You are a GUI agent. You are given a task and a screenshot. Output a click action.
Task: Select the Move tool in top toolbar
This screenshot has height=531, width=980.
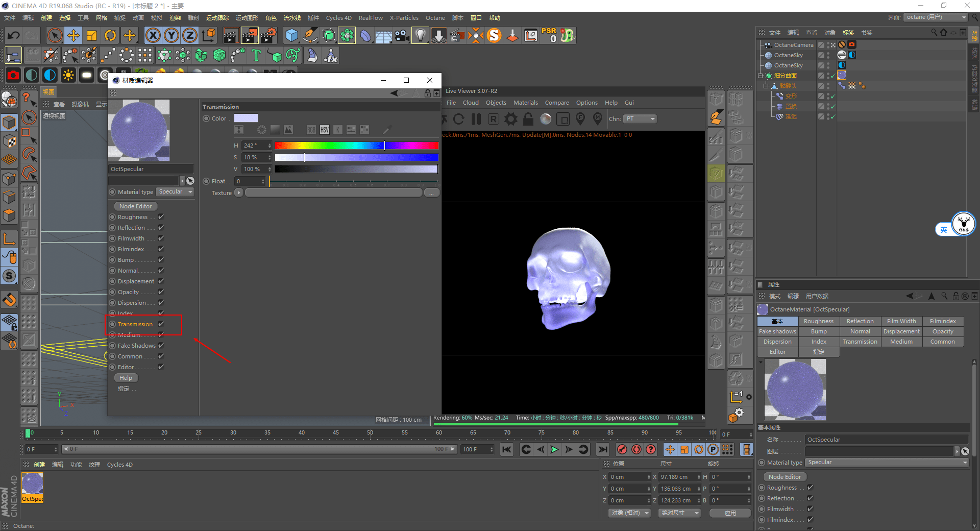(x=73, y=35)
